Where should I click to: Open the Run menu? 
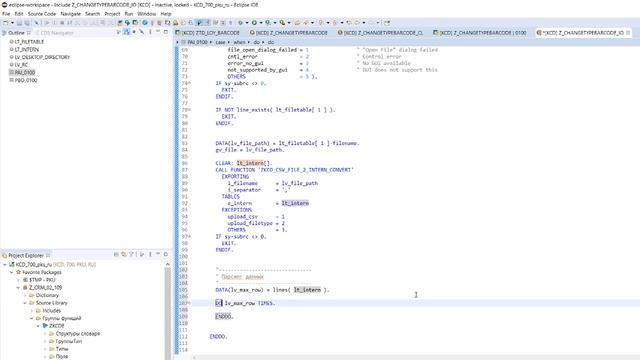[129, 14]
